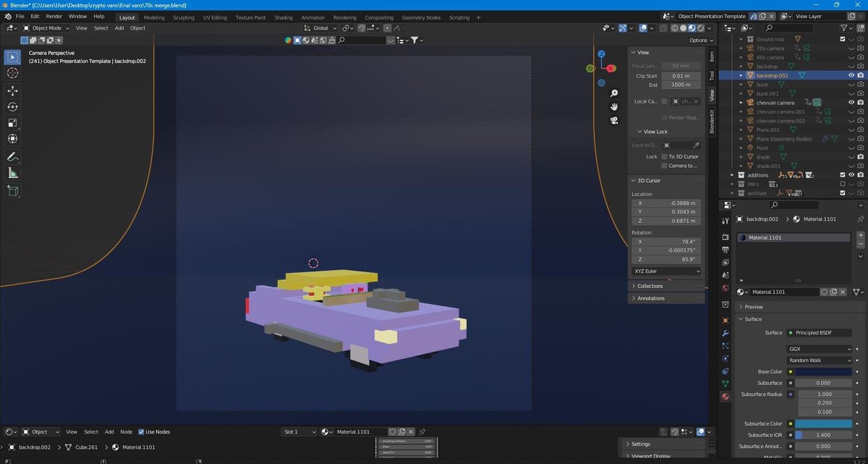Viewport: 868px width, 464px height.
Task: Click the Principled BSDF surface button
Action: [x=820, y=333]
